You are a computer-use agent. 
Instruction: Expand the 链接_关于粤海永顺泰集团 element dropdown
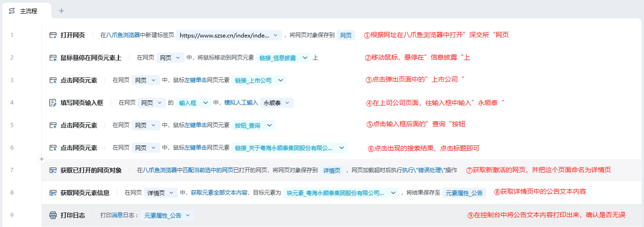coord(290,148)
